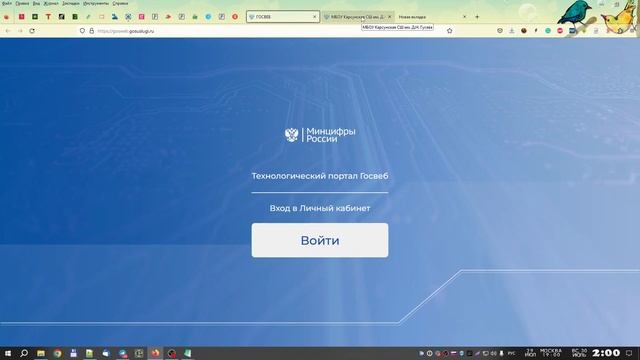Viewport: 640px width, 360px height.
Task: Open the Закладки menu
Action: [x=71, y=3]
